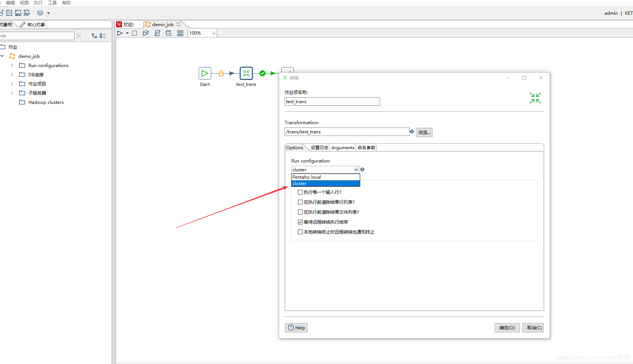Confirm with the 确定(O) button

pyautogui.click(x=507, y=328)
